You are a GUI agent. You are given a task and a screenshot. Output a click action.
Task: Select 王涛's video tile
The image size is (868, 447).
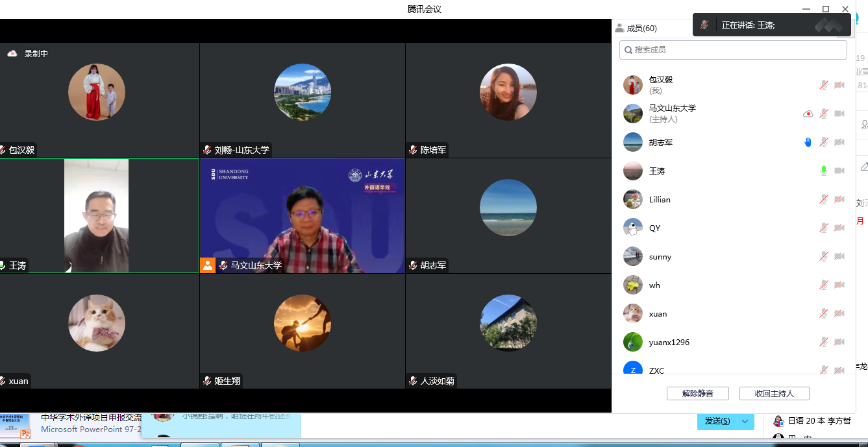[97, 215]
